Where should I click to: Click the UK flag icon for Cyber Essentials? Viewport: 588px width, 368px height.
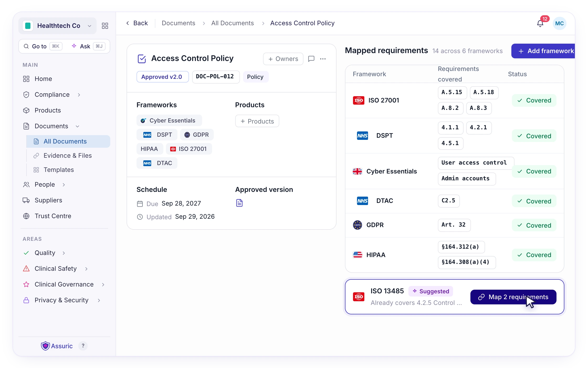pos(357,171)
